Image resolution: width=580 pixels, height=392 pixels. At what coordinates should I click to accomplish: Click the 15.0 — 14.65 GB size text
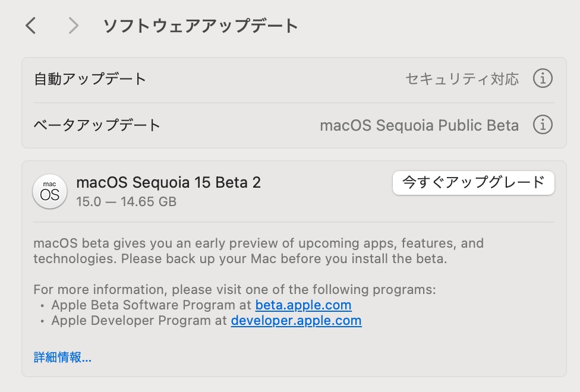coord(126,202)
